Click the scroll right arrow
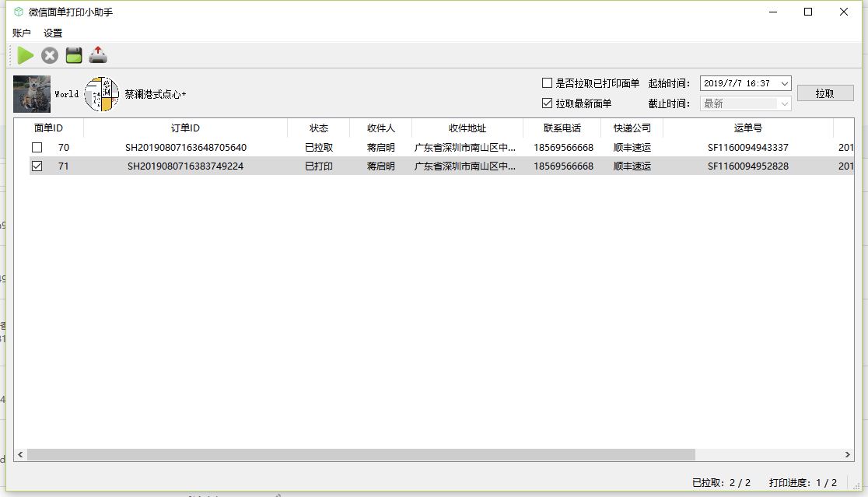Image resolution: width=868 pixels, height=497 pixels. [x=847, y=454]
